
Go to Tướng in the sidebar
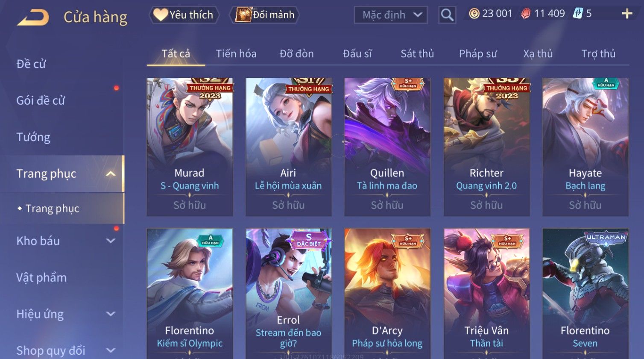pos(33,137)
